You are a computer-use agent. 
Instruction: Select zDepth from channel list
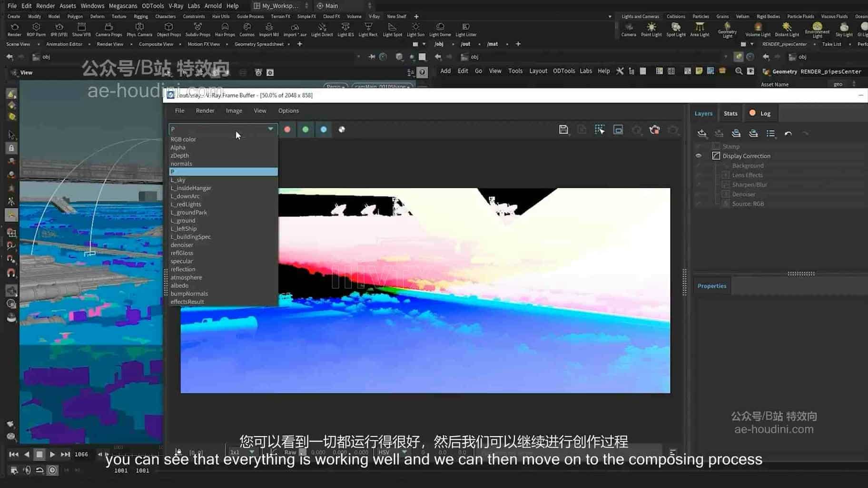(x=223, y=156)
